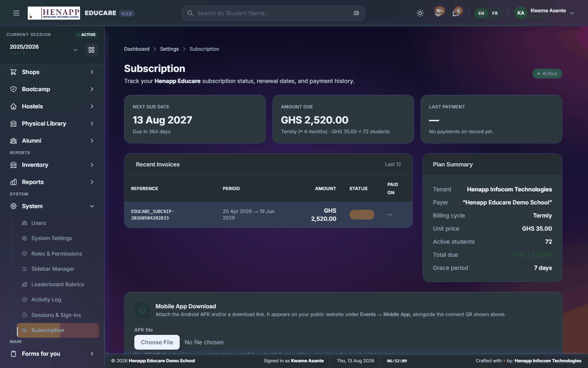Click the Physical Library icon
Screen dimensions: 588x368
[13, 123]
